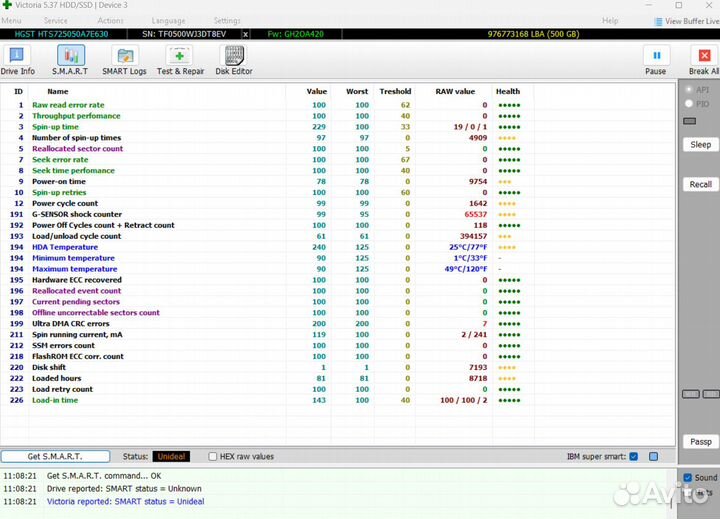Open Test & Repair tool
This screenshot has width=720, height=519.
[x=180, y=61]
